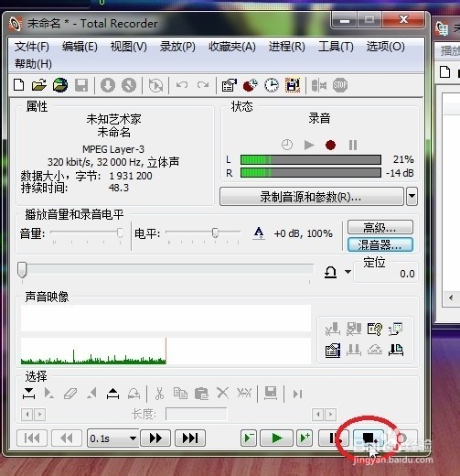Open the 录放(P) menu
Viewport: 460px width, 476px height.
(x=177, y=47)
